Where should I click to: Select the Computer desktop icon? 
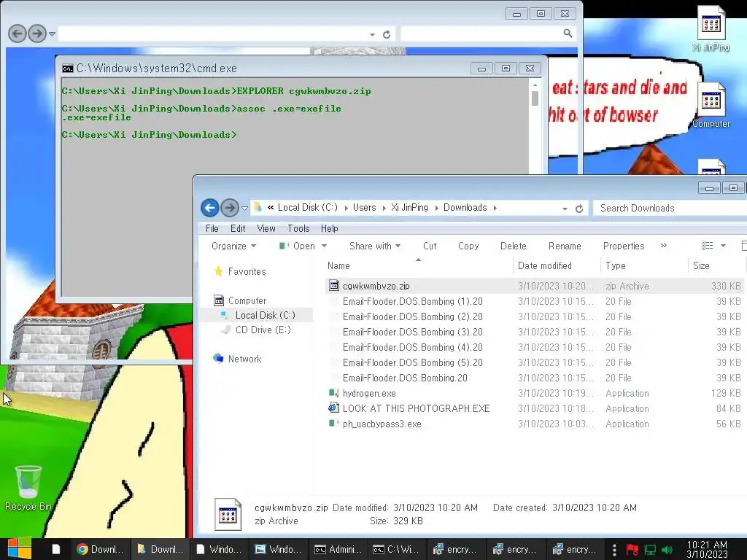click(711, 105)
